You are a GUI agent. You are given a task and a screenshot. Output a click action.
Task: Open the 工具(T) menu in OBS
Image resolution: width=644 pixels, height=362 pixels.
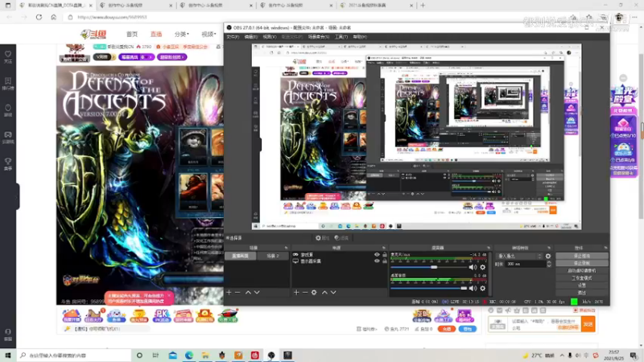click(341, 37)
